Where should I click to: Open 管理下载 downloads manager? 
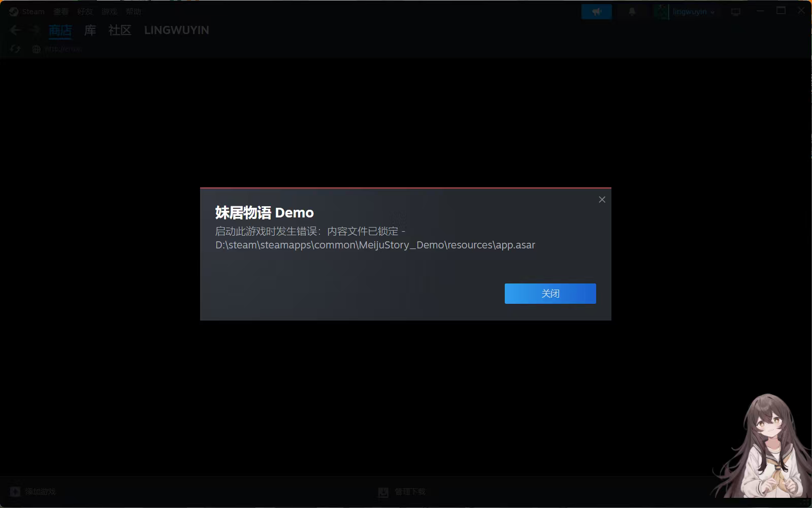coord(410,492)
